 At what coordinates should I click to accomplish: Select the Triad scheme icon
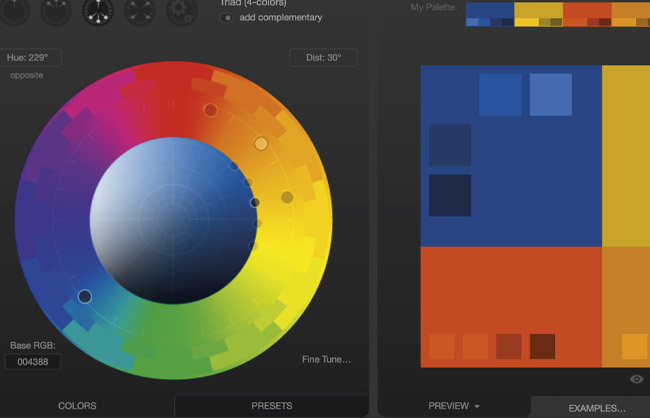click(98, 10)
